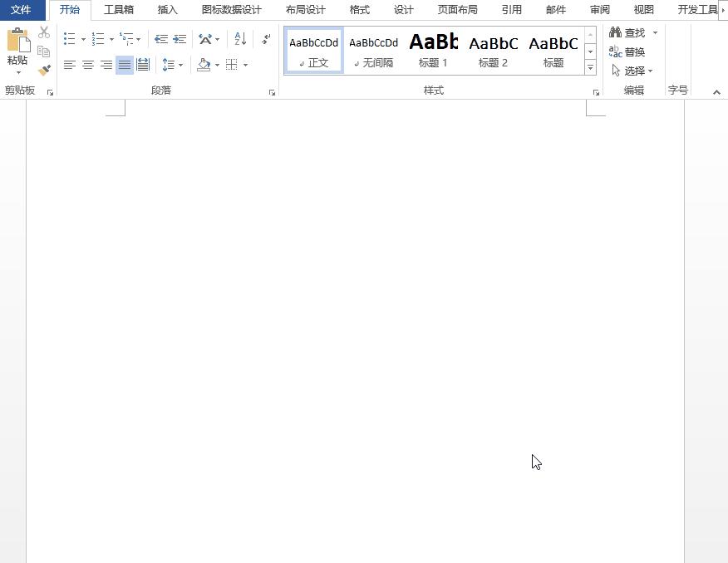This screenshot has width=728, height=563.
Task: Switch to the 插入 ribbon tab
Action: [x=166, y=9]
